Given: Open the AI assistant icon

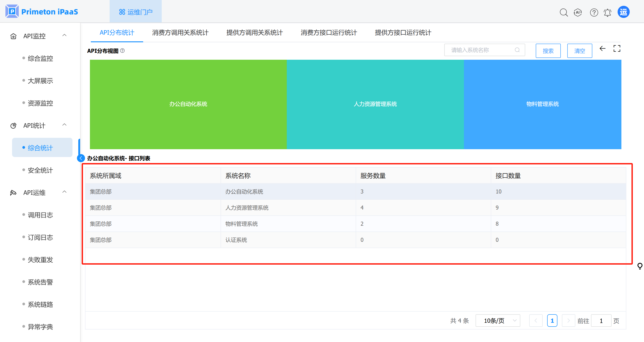Looking at the screenshot, I should pos(578,12).
